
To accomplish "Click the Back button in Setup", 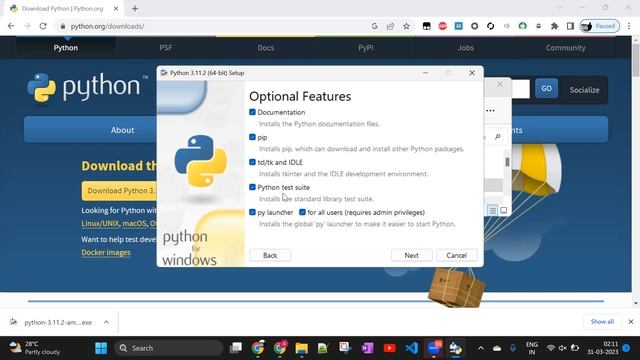I will click(x=270, y=256).
